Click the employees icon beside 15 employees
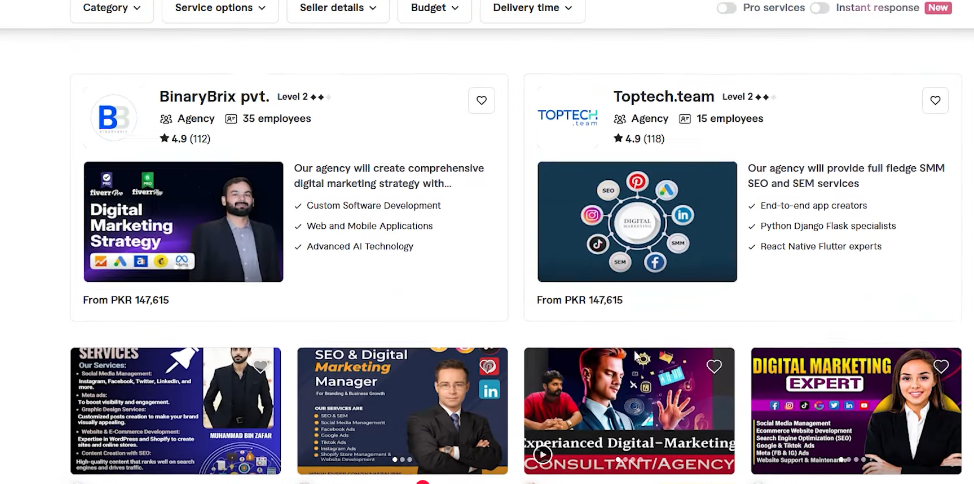This screenshot has width=974, height=484. click(x=685, y=119)
